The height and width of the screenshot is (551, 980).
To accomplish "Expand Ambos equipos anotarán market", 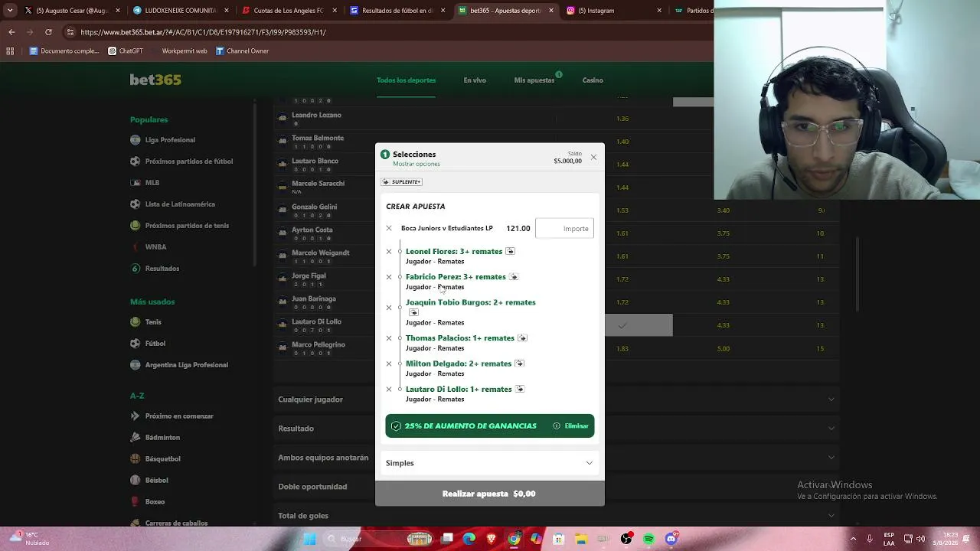I will coord(557,458).
